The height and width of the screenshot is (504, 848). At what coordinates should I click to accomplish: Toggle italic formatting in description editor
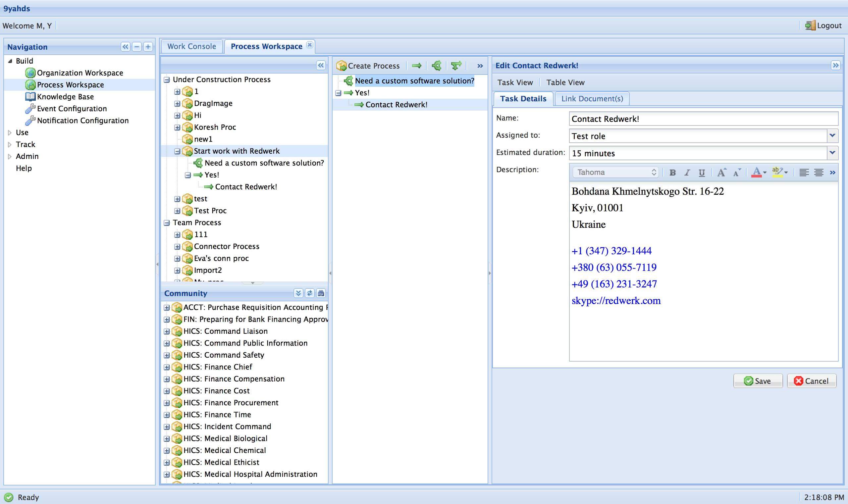687,173
